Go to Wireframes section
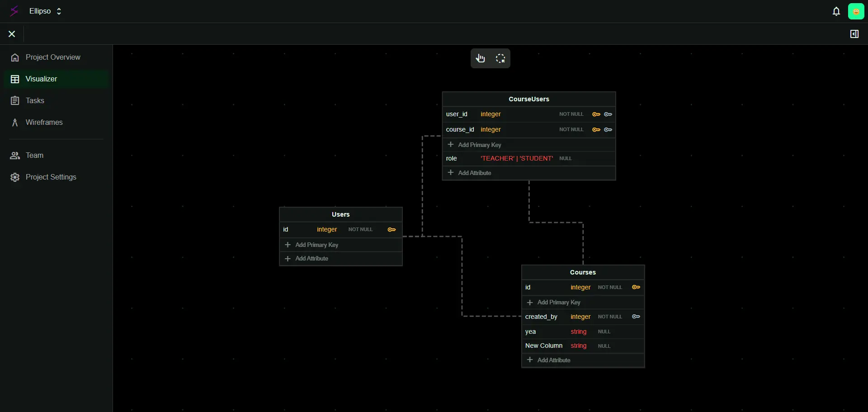This screenshot has width=868, height=412. point(44,123)
